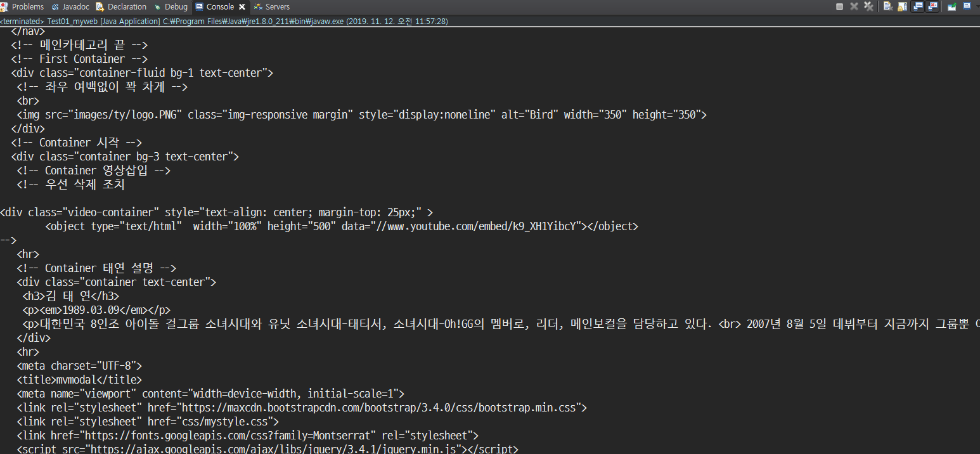Toggle Scroll Lock in the console toolbar
Image resolution: width=980 pixels, height=454 pixels.
pos(903,6)
